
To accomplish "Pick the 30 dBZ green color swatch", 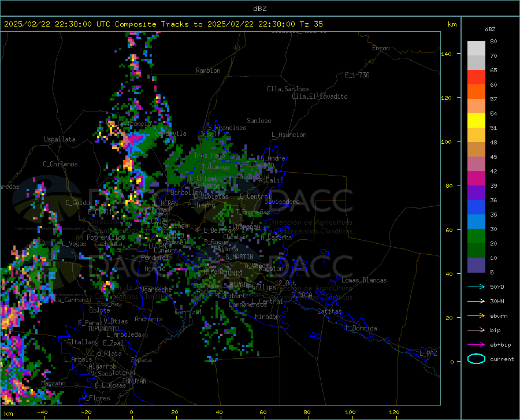I will coord(476,236).
